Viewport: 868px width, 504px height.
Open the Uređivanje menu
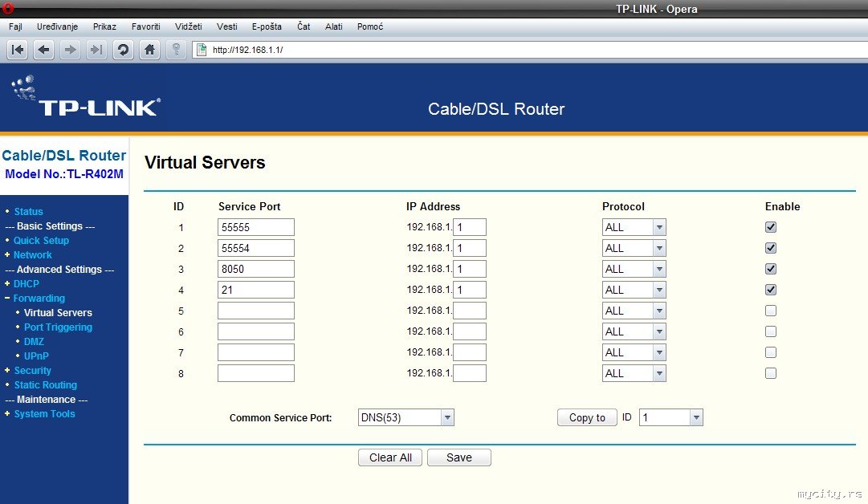click(x=58, y=26)
